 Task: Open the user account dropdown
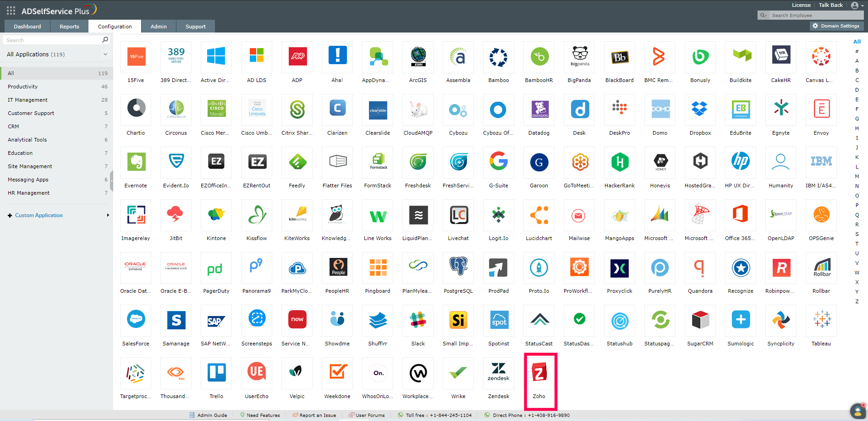tap(857, 5)
